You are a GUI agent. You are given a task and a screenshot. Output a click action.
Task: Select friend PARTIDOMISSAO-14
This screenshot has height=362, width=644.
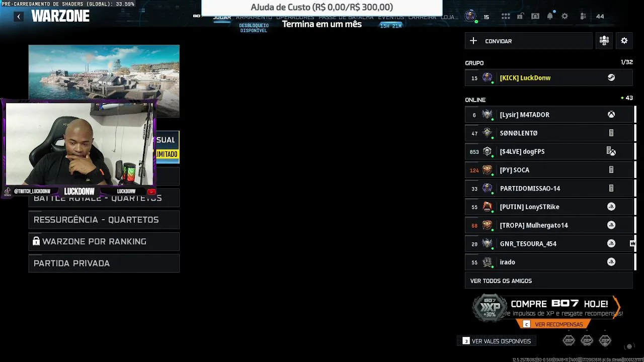(x=549, y=189)
